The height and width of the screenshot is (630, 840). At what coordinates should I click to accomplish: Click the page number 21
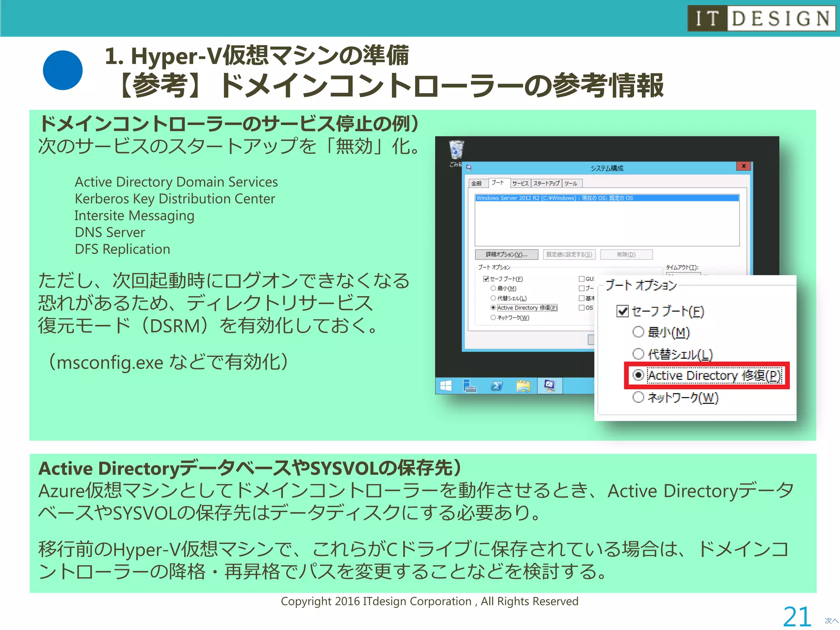point(797,616)
